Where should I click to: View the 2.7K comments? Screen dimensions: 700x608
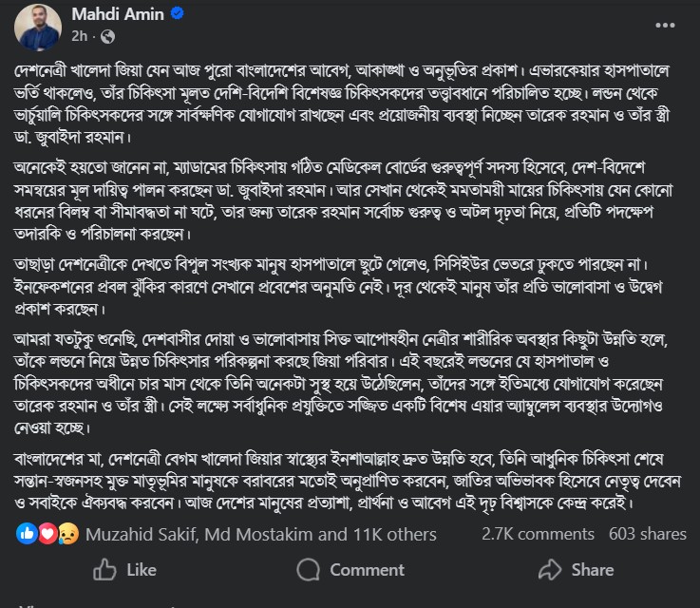tap(539, 535)
